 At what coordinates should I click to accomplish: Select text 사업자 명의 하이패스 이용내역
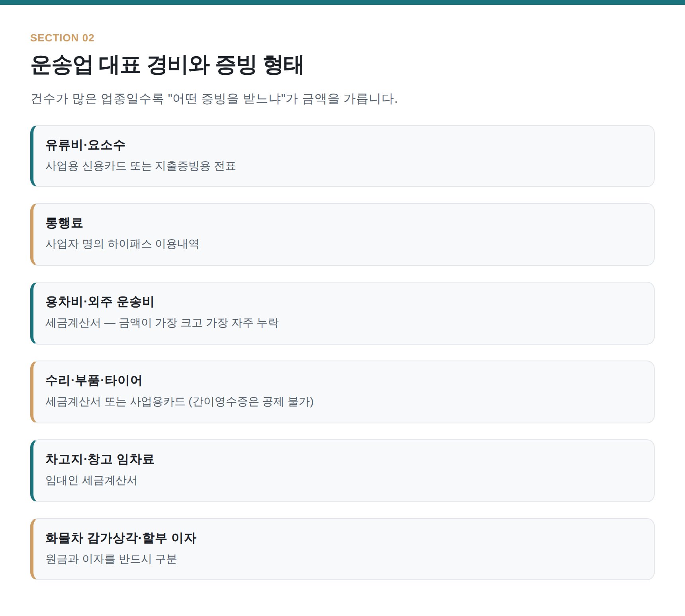pos(122,244)
